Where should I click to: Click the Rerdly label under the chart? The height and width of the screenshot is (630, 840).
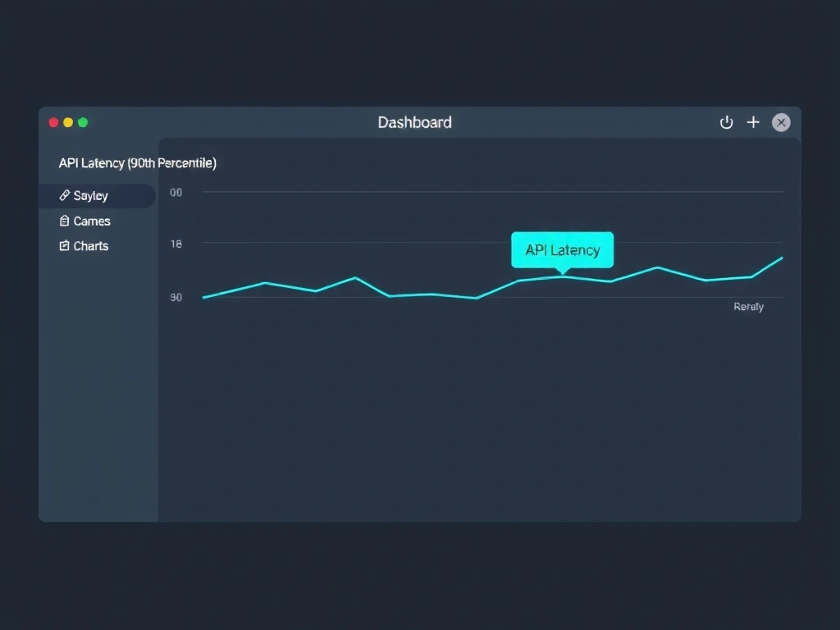(x=748, y=306)
